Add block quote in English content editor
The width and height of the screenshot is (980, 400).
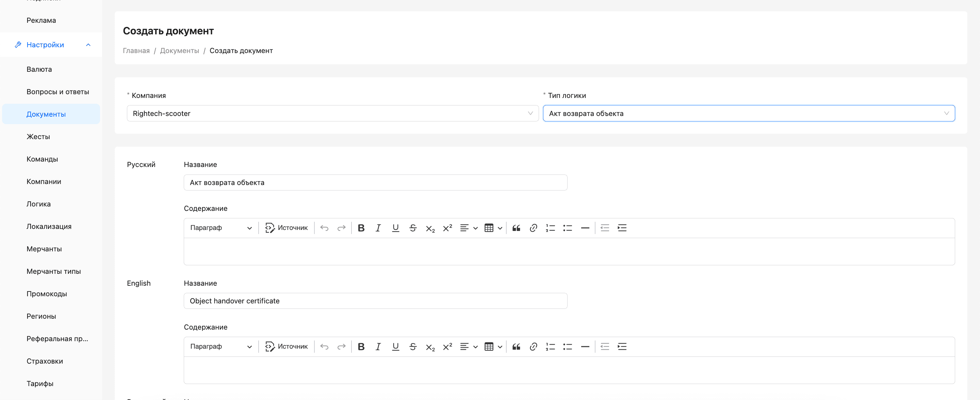pos(516,346)
